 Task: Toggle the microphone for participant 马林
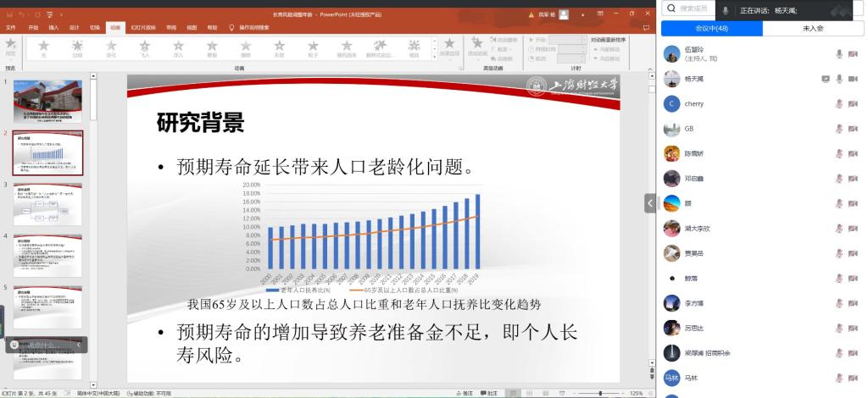pos(839,378)
